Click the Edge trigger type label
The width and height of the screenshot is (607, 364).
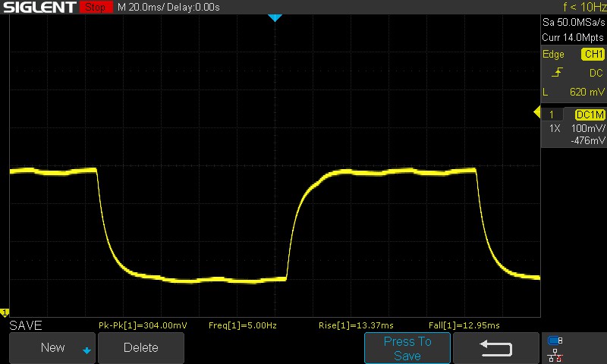553,54
